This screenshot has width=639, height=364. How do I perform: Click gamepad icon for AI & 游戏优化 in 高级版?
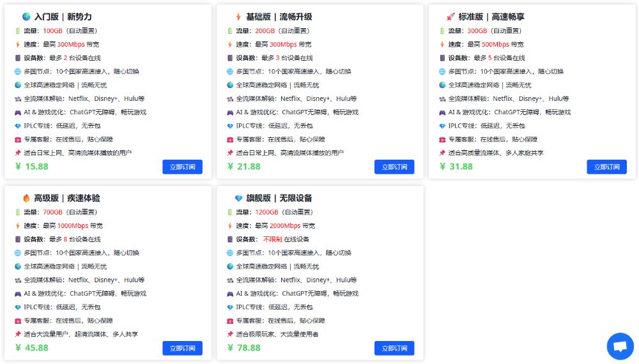pos(17,294)
